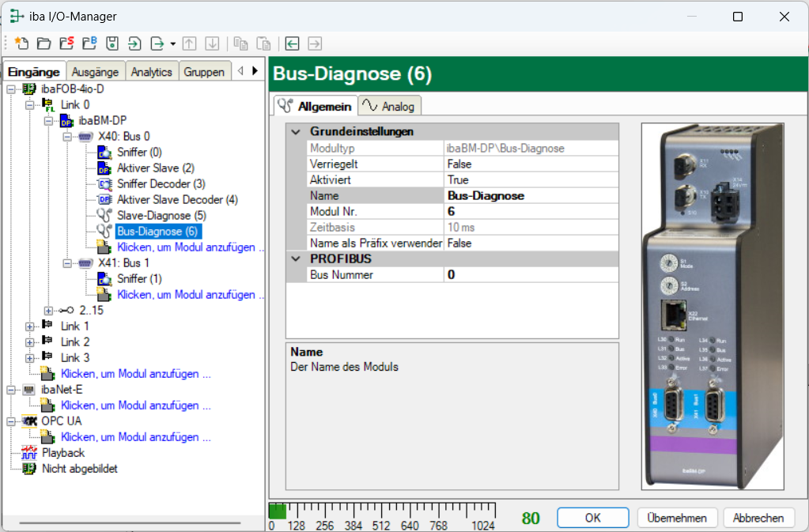Collapse the Grundeinstellungen section
This screenshot has width=809, height=532.
297,132
